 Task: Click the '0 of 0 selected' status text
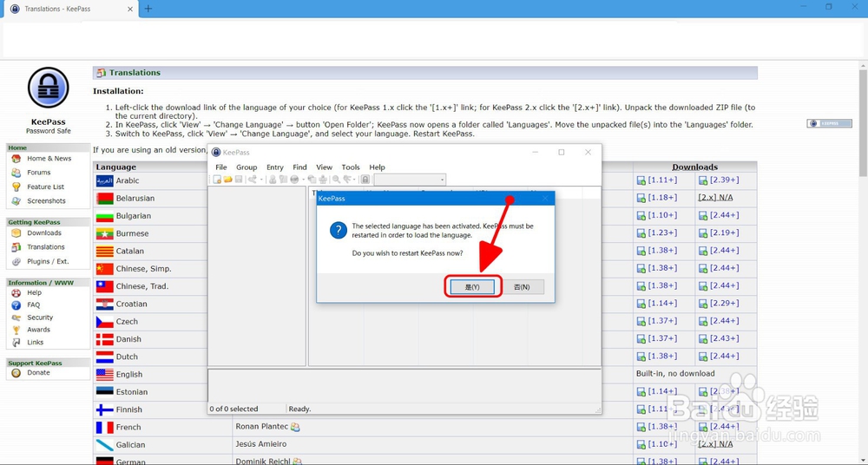(x=233, y=409)
